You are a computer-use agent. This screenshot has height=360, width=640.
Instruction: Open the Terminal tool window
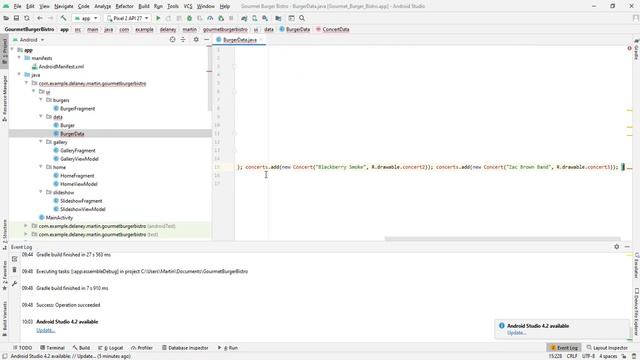tap(52, 348)
